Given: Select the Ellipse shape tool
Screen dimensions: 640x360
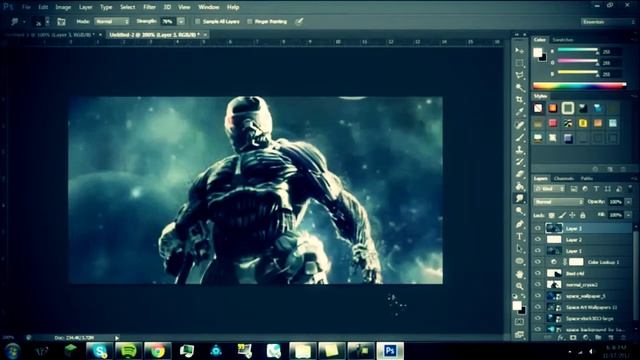Looking at the screenshot, I should (519, 261).
